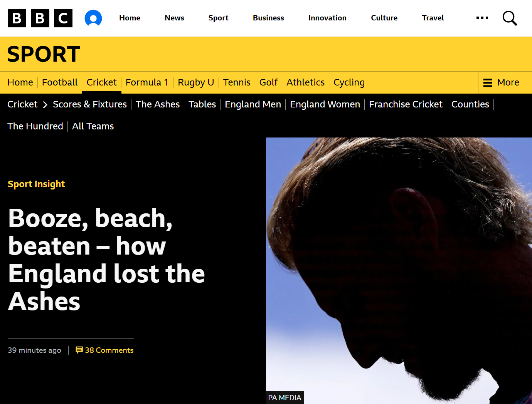This screenshot has height=404, width=532.
Task: Open the Tables link
Action: click(x=202, y=104)
